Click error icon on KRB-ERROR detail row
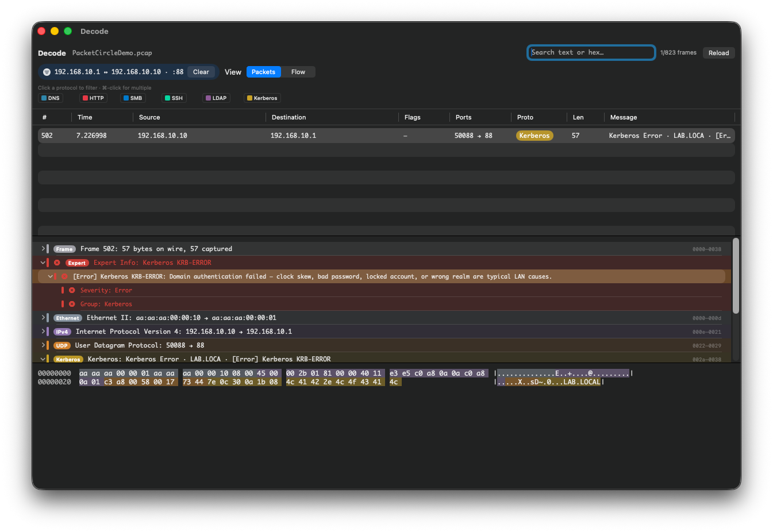This screenshot has height=532, width=773. [x=64, y=276]
